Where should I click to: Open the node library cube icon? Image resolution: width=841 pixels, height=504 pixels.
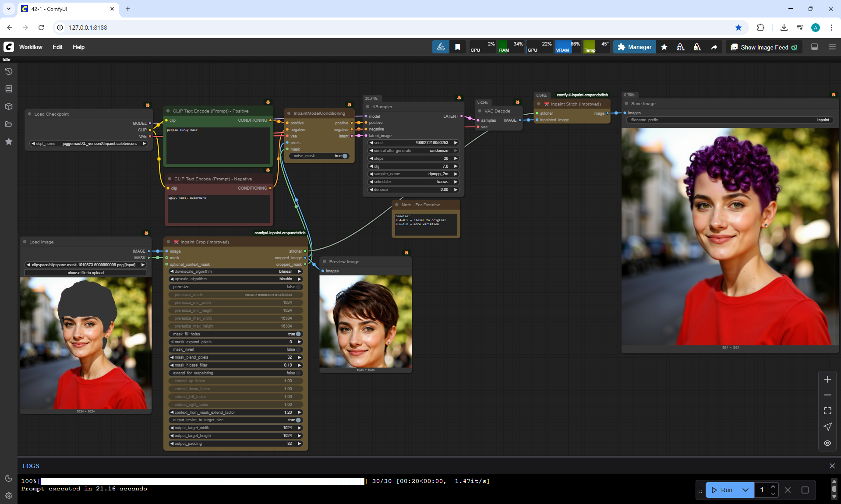point(8,106)
